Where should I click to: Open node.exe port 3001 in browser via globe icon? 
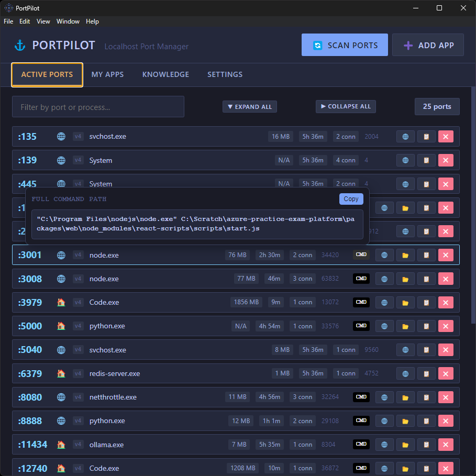click(384, 255)
